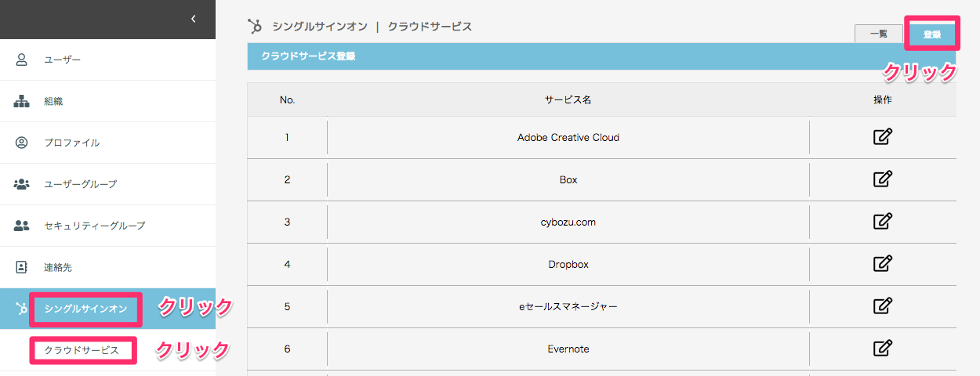The image size is (980, 376).
Task: Collapse the sidebar with the chevron arrow
Action: pyautogui.click(x=194, y=20)
